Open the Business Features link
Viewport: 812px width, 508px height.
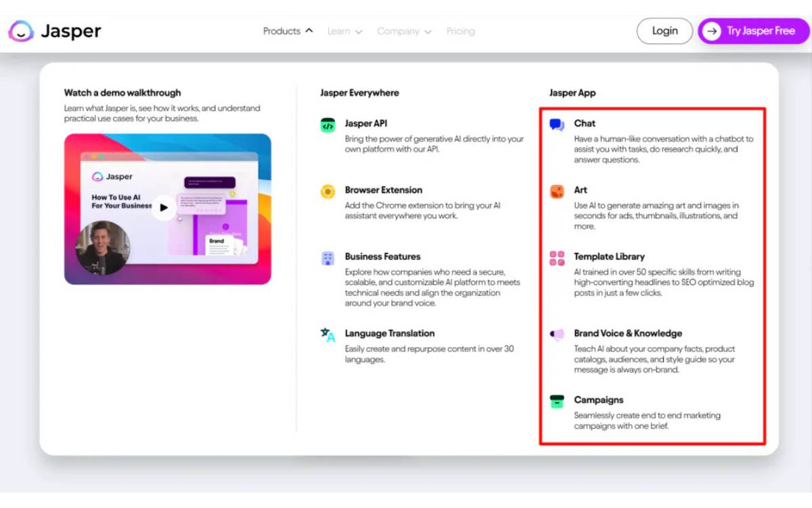(383, 256)
